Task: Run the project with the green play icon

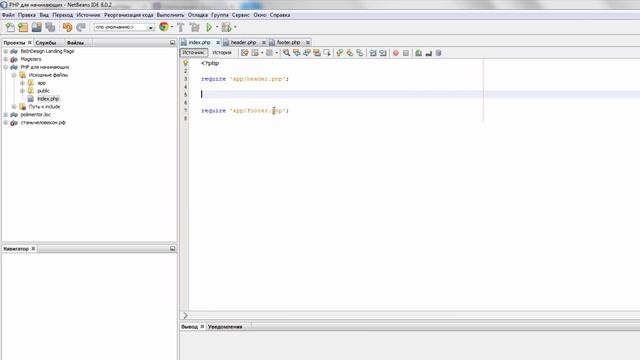Action: click(209, 27)
